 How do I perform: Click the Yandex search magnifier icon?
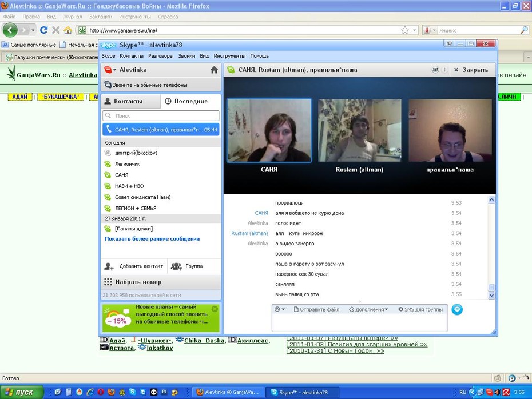point(524,30)
